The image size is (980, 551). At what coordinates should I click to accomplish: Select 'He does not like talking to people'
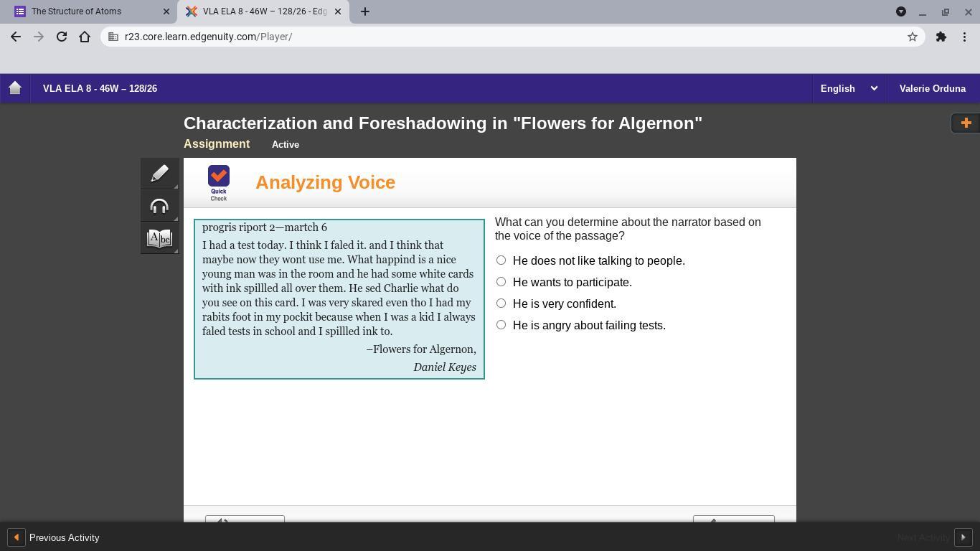click(x=501, y=260)
